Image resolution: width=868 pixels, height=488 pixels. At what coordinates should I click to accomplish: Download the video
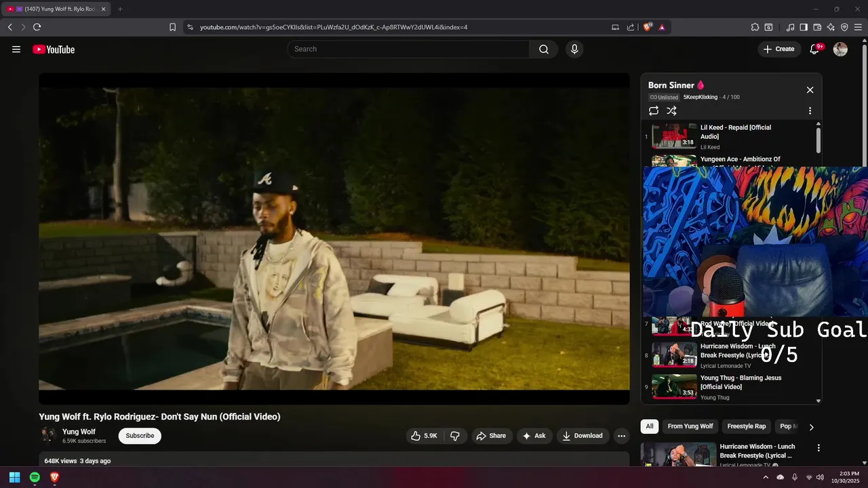tap(583, 436)
